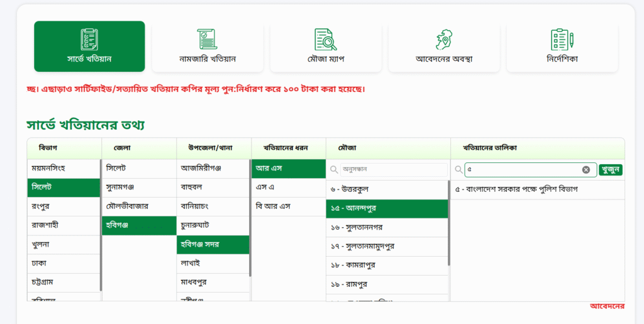The image size is (644, 324).
Task: Click the khatian number search field
Action: (530, 170)
